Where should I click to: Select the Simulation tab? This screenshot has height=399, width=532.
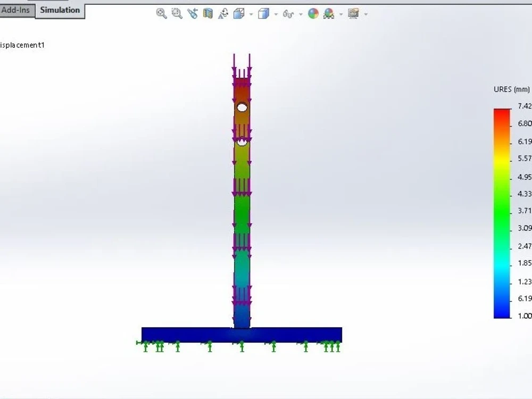click(60, 10)
